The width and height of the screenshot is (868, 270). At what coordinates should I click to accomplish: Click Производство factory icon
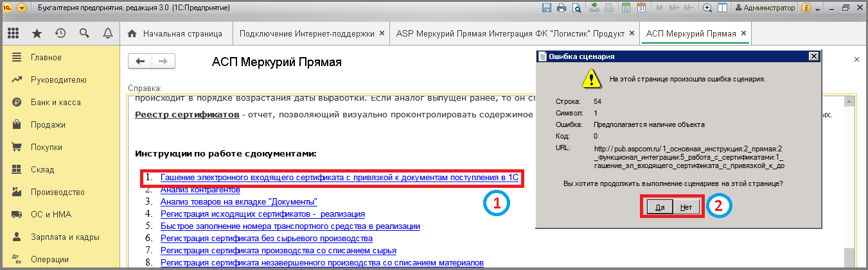[x=17, y=192]
